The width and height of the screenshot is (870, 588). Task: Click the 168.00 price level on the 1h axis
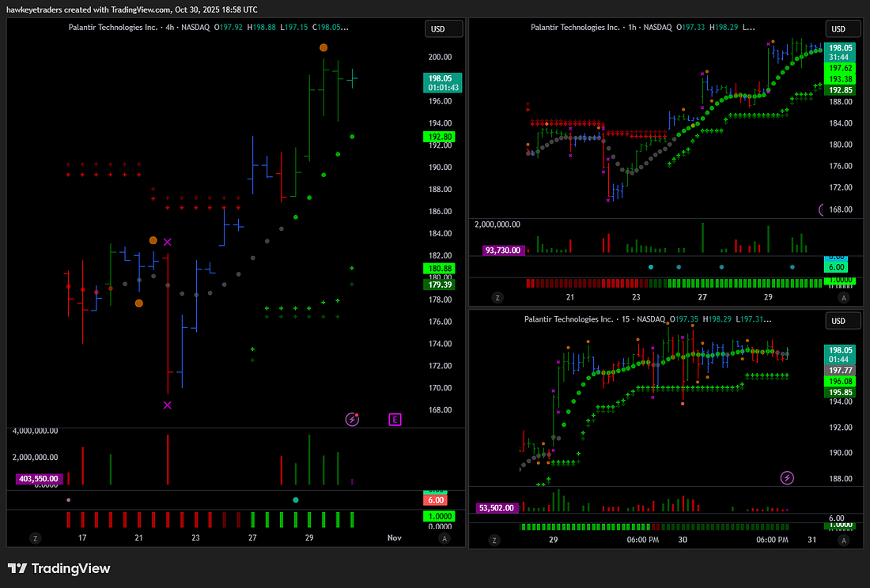click(x=841, y=209)
